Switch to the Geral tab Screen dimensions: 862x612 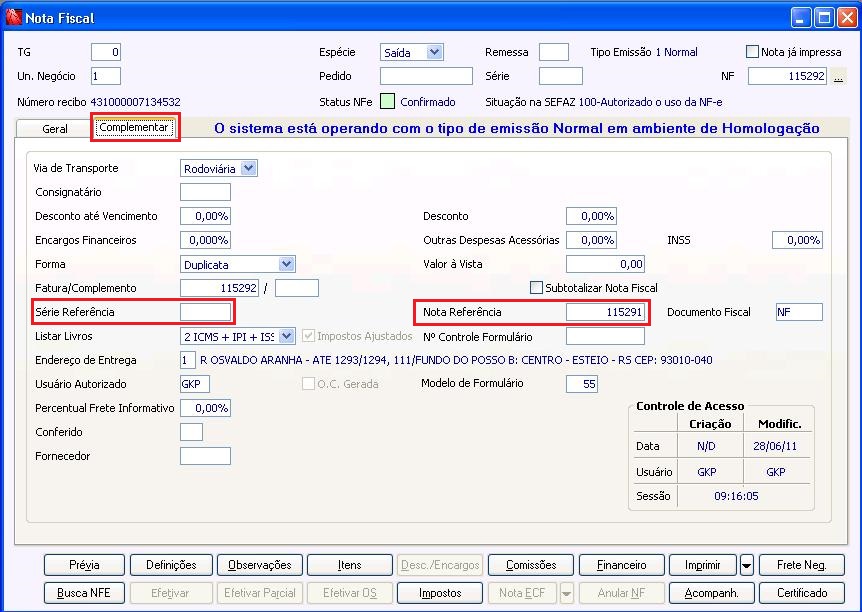pyautogui.click(x=54, y=129)
